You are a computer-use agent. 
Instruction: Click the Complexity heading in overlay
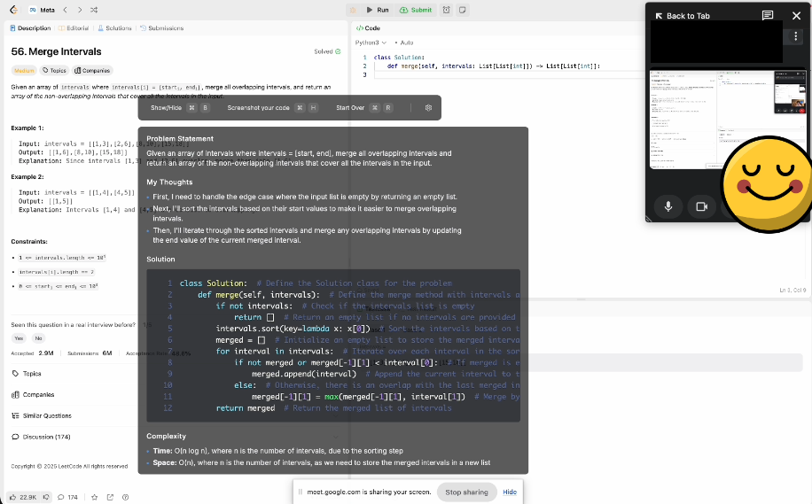pyautogui.click(x=166, y=436)
